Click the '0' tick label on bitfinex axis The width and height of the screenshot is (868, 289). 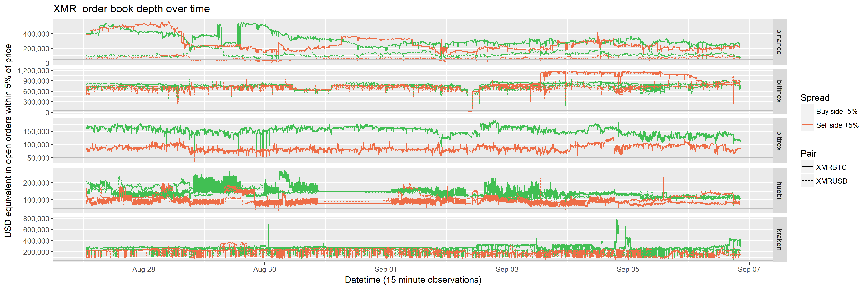pos(47,113)
